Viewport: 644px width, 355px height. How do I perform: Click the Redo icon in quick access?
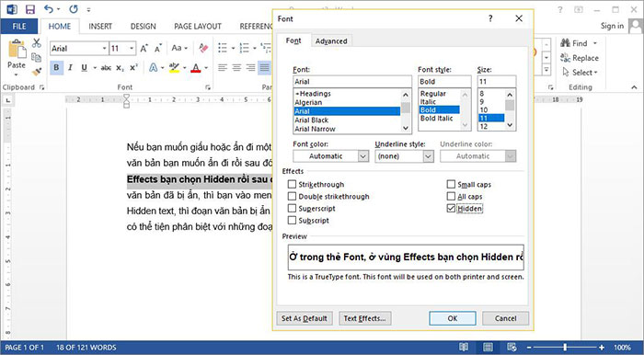[x=74, y=9]
